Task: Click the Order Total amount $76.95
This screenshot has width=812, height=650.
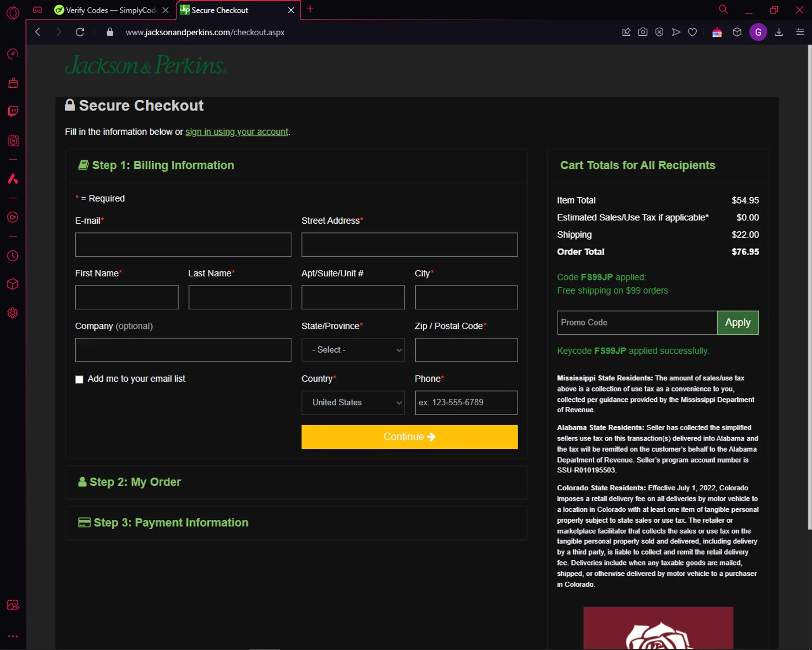Action: pos(745,252)
